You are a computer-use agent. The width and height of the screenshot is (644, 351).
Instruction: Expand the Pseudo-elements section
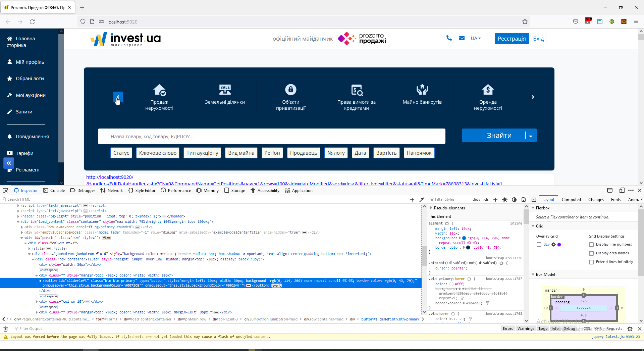tap(431, 208)
